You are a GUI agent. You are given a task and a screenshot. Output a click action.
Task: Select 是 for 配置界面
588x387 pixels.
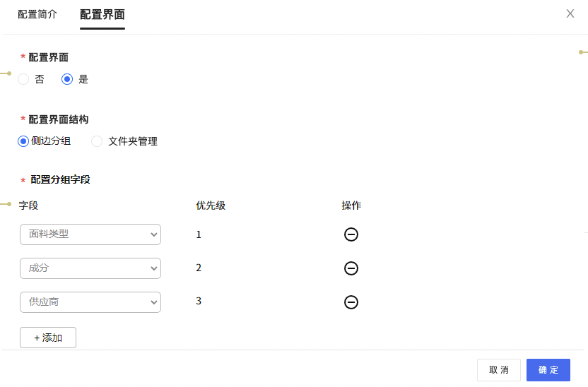[x=68, y=79]
